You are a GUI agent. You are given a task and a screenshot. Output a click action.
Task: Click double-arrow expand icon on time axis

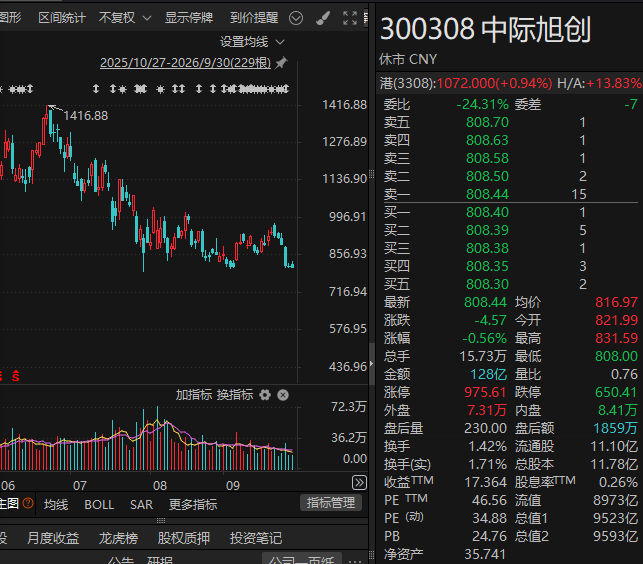359,482
